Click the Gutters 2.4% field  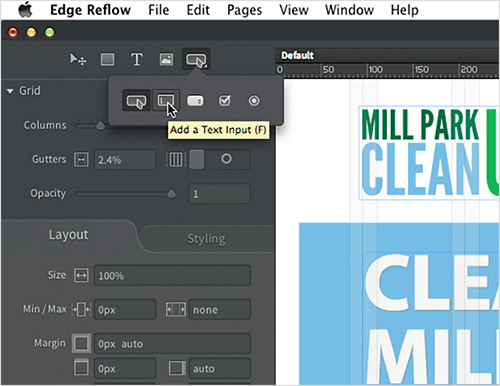tap(125, 160)
